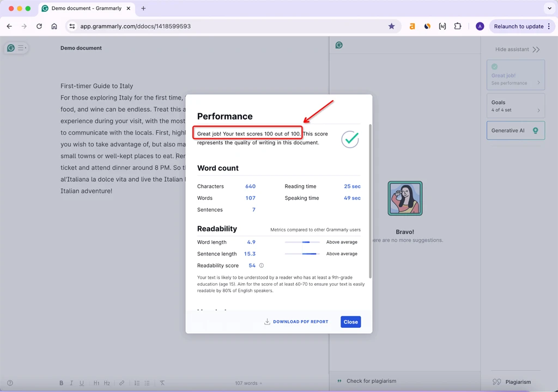558x392 pixels.
Task: Apply H2 heading style
Action: [x=107, y=383]
